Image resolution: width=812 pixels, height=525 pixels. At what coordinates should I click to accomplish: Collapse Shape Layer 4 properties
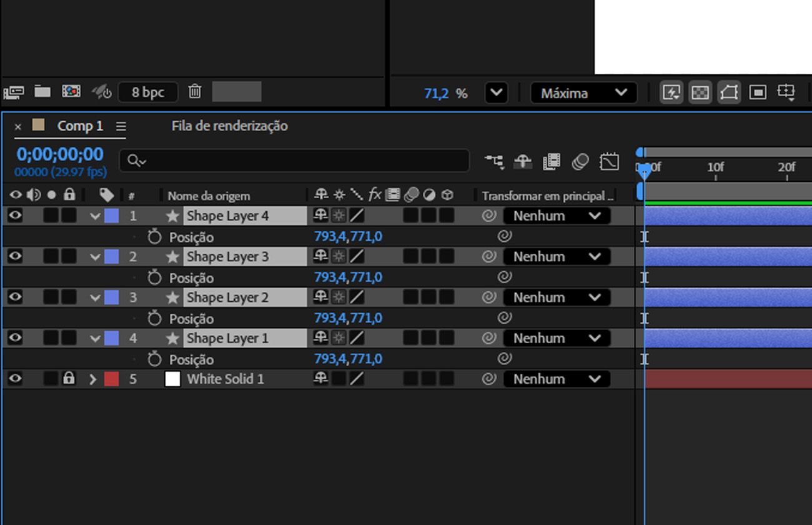tap(95, 216)
